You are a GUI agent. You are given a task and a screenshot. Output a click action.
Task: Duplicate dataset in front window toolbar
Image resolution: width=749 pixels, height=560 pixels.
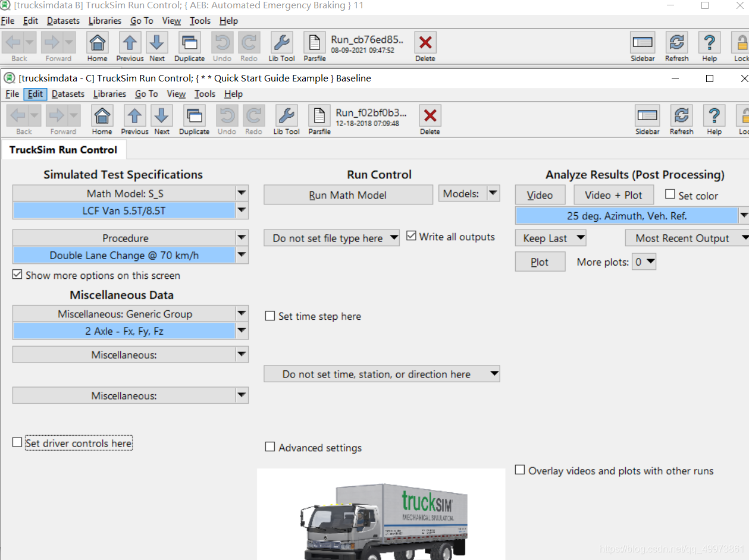pyautogui.click(x=194, y=115)
